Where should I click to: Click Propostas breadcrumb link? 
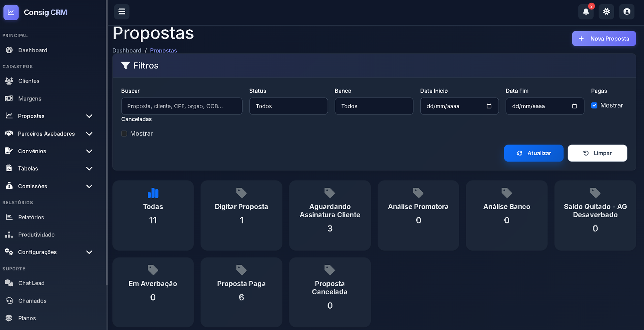click(x=163, y=50)
